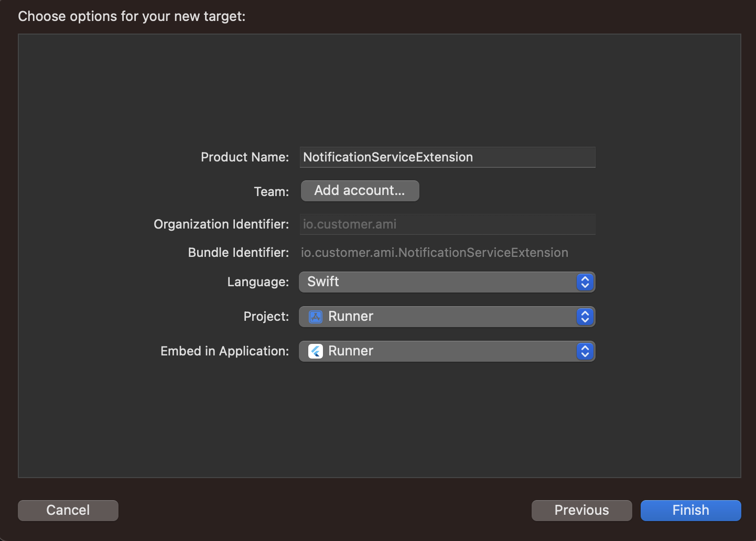Click the 'Language:' label
This screenshot has width=756, height=541.
click(258, 282)
